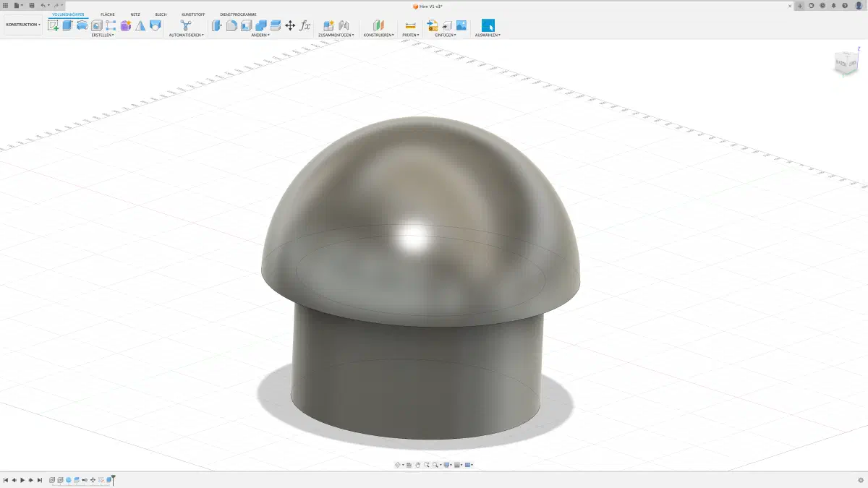Expand the Erstellen menu
Screen dimensions: 868x488
102,35
